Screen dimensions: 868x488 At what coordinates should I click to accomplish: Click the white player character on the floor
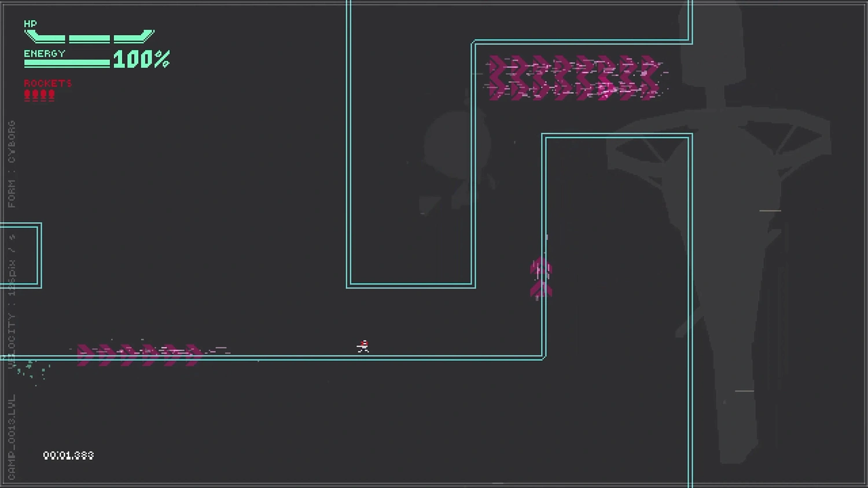[363, 346]
